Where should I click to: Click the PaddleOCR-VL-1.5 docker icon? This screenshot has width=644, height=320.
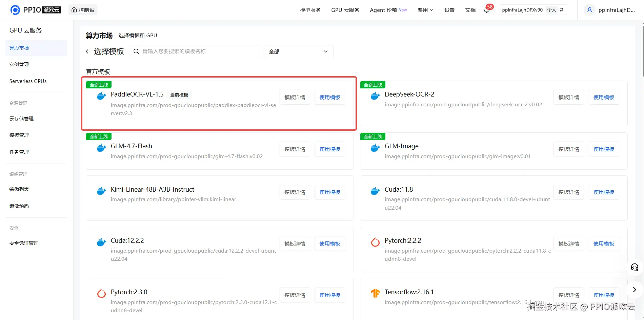101,96
